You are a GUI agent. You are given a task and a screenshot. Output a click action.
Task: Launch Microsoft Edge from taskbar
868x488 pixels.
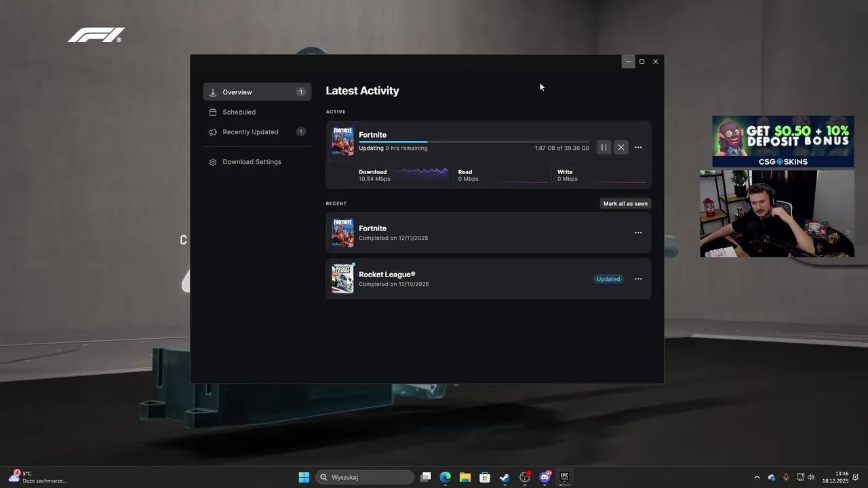click(445, 477)
